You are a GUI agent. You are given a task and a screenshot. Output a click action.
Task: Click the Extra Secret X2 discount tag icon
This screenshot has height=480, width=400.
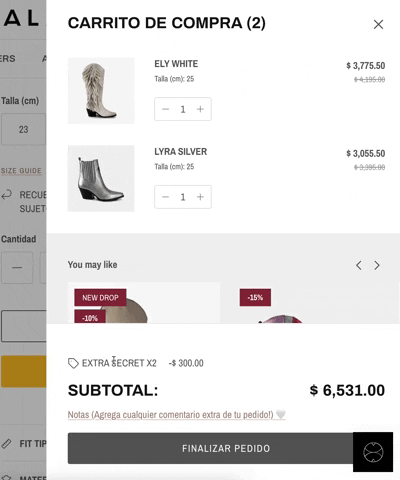click(73, 363)
